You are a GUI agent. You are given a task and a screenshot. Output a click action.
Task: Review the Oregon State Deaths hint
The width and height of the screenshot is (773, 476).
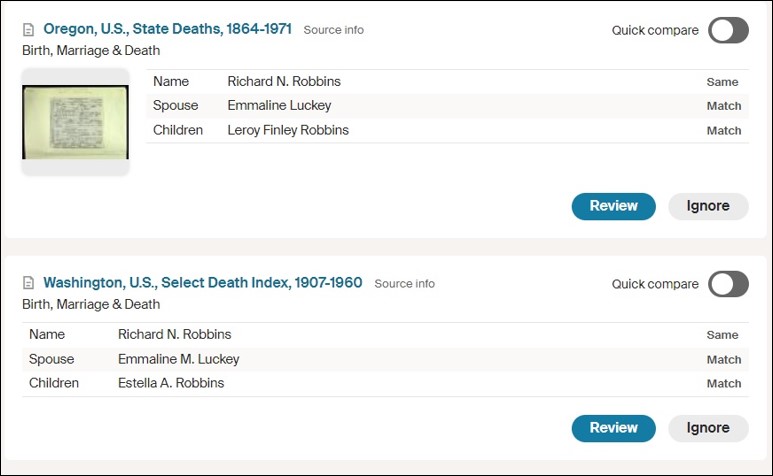[613, 206]
